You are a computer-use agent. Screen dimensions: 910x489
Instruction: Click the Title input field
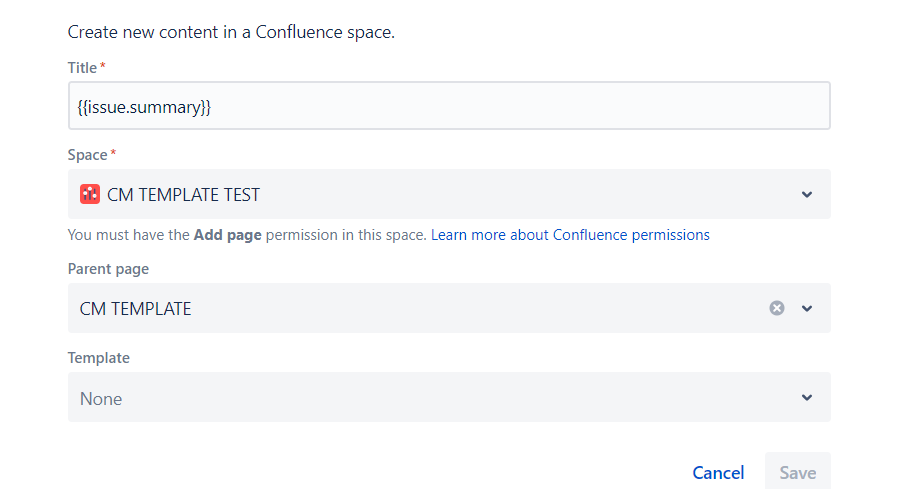449,106
